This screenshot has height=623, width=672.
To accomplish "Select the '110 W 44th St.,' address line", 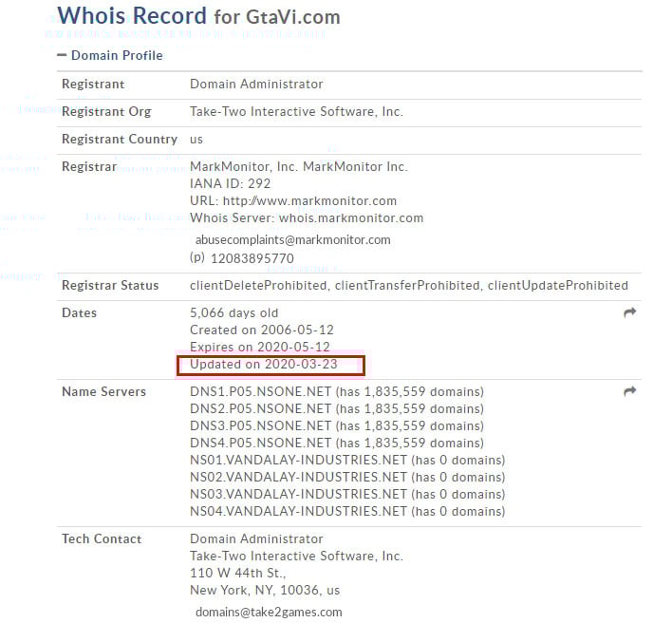I will tap(238, 574).
